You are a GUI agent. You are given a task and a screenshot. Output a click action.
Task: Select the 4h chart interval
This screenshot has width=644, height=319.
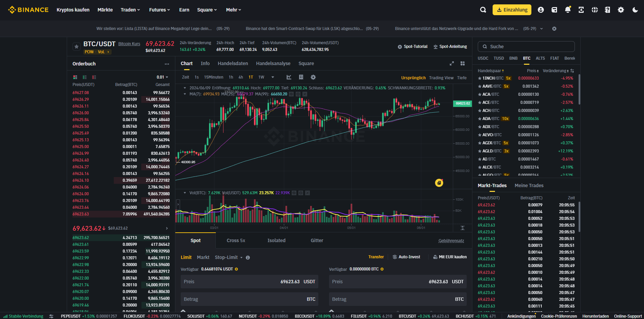(x=241, y=77)
